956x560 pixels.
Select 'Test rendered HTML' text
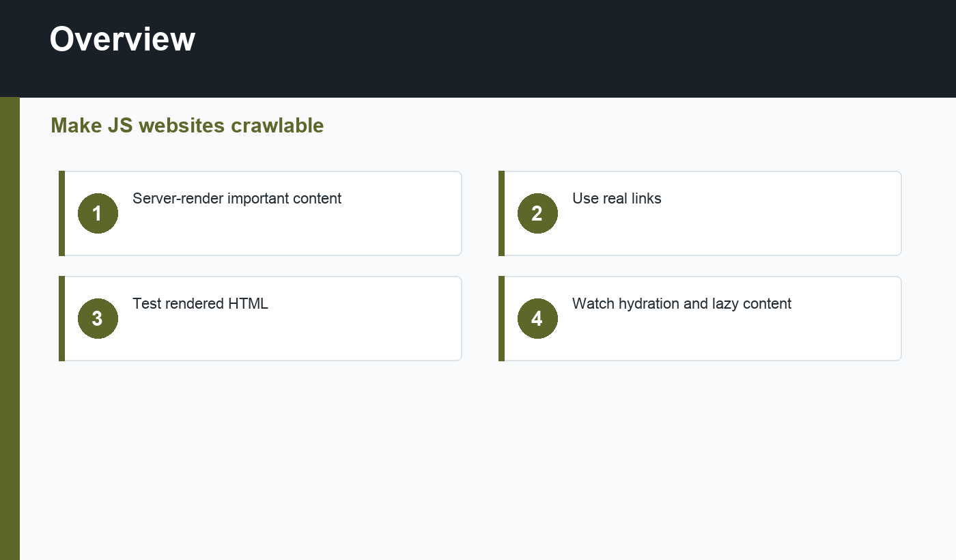click(x=200, y=303)
